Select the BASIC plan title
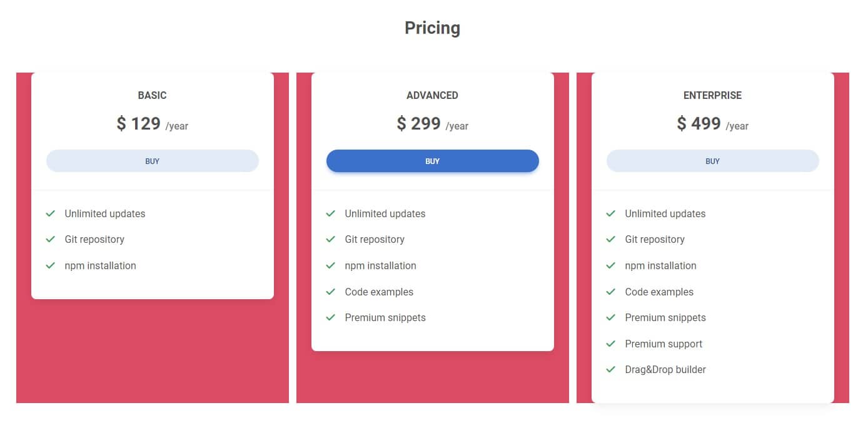The height and width of the screenshot is (425, 868). pyautogui.click(x=152, y=95)
